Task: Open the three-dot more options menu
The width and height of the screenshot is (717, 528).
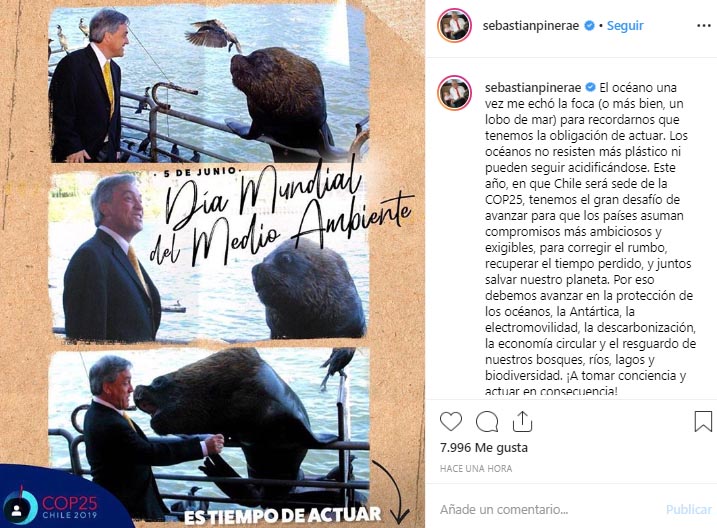Action: click(703, 26)
